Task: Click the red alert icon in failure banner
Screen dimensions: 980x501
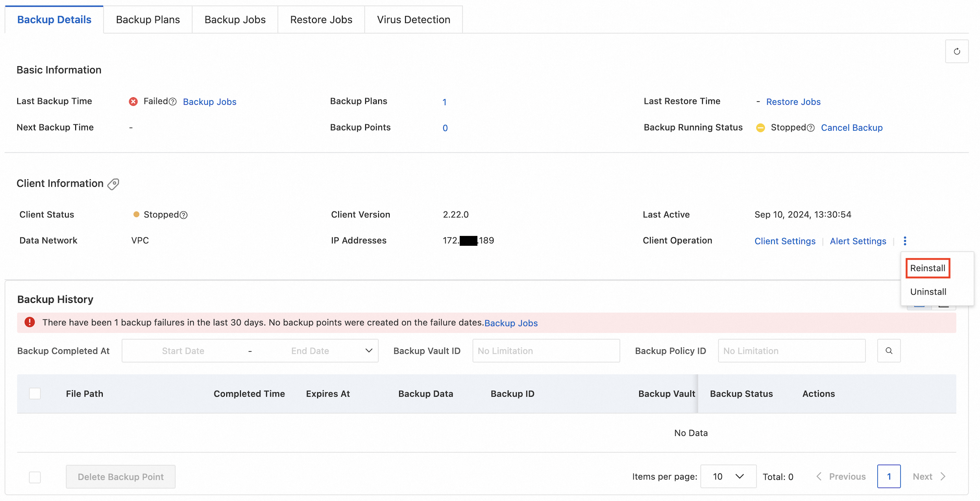Action: click(30, 322)
